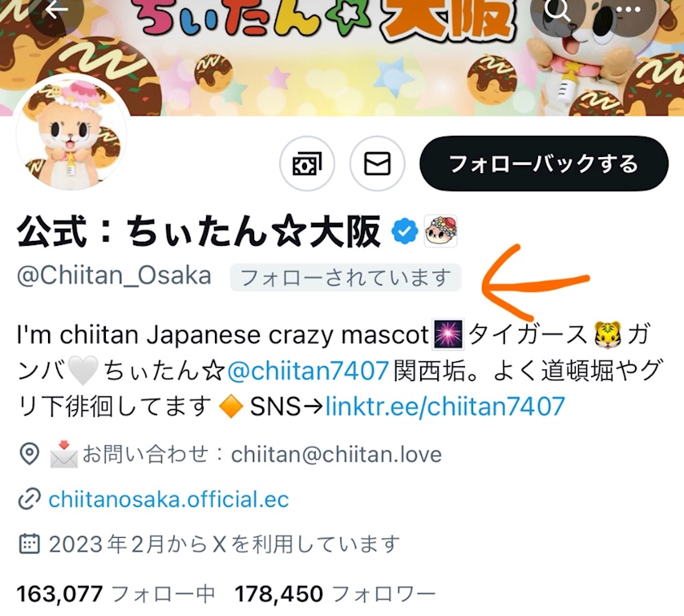This screenshot has height=616, width=684.
Task: View 163,077 フォロー中 following list
Action: (116, 594)
